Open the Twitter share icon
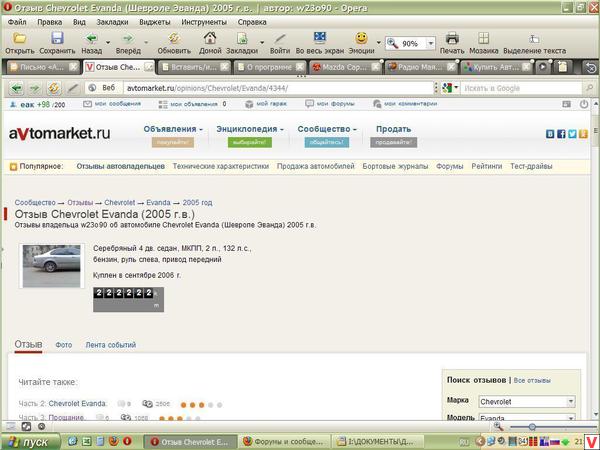This screenshot has width=600, height=450. [x=572, y=134]
